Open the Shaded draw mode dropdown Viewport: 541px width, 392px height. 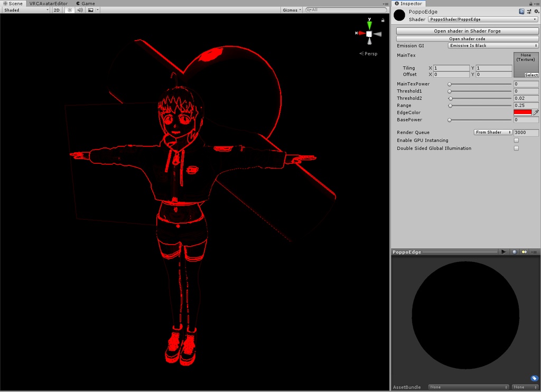point(26,10)
